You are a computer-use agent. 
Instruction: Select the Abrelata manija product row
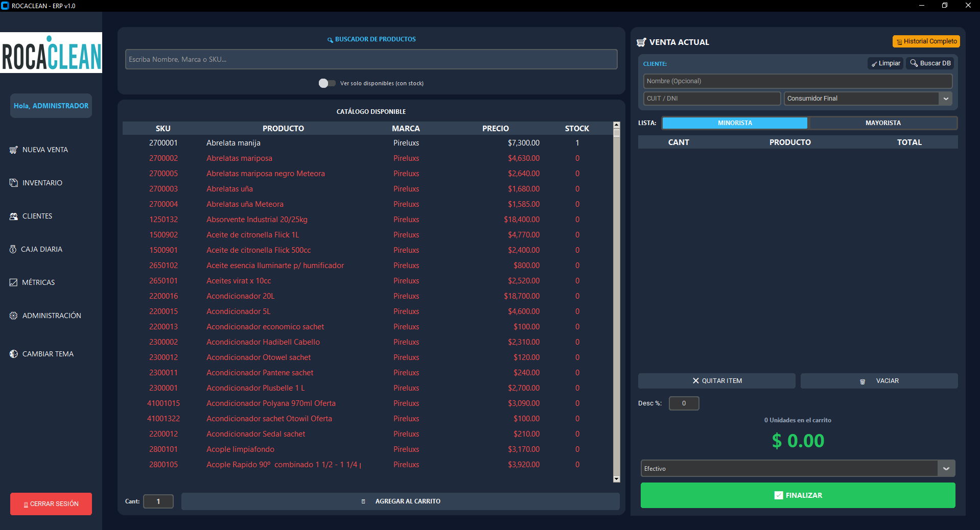(368, 143)
